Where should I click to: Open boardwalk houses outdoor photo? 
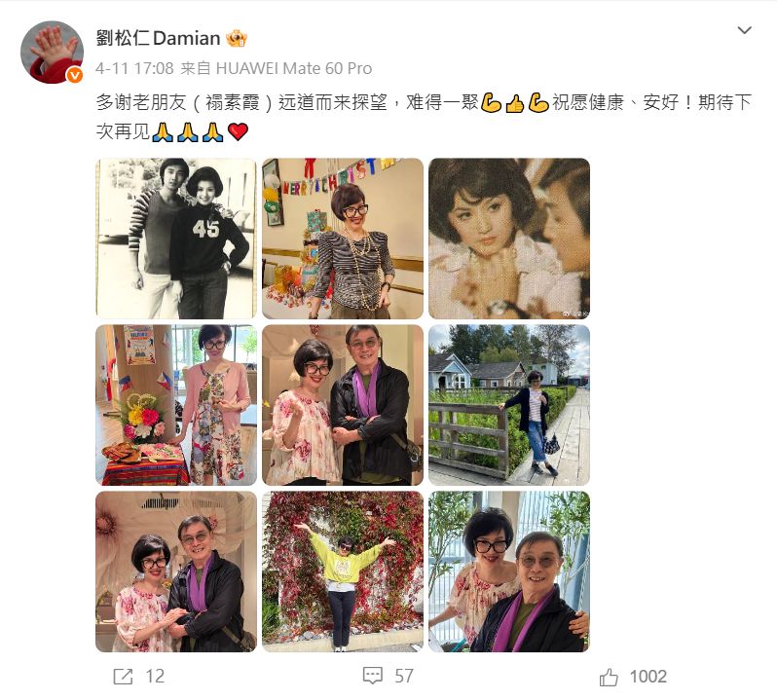click(x=509, y=405)
